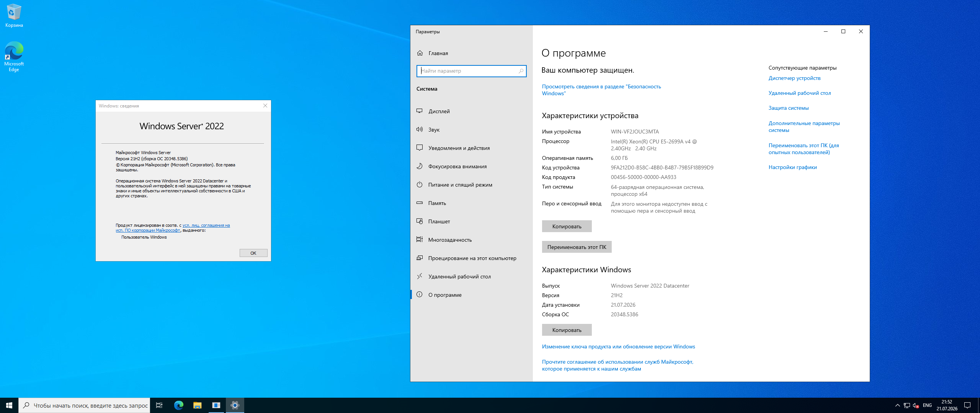The height and width of the screenshot is (413, 980).
Task: Click Копировать under Windows specifications
Action: pyautogui.click(x=567, y=330)
